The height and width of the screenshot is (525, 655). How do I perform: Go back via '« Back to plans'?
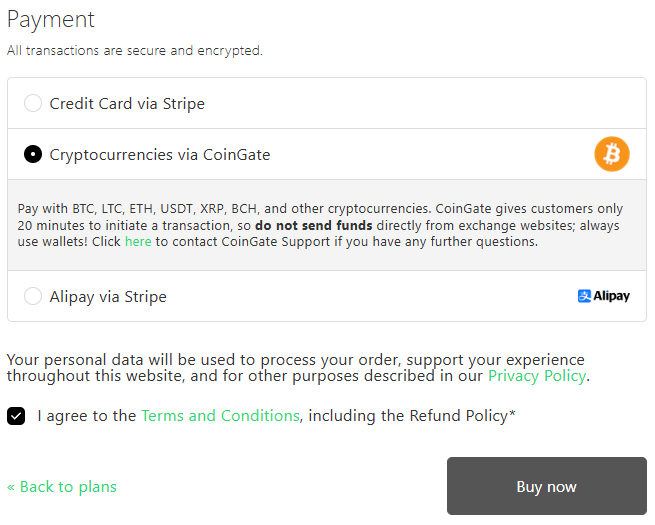click(62, 487)
